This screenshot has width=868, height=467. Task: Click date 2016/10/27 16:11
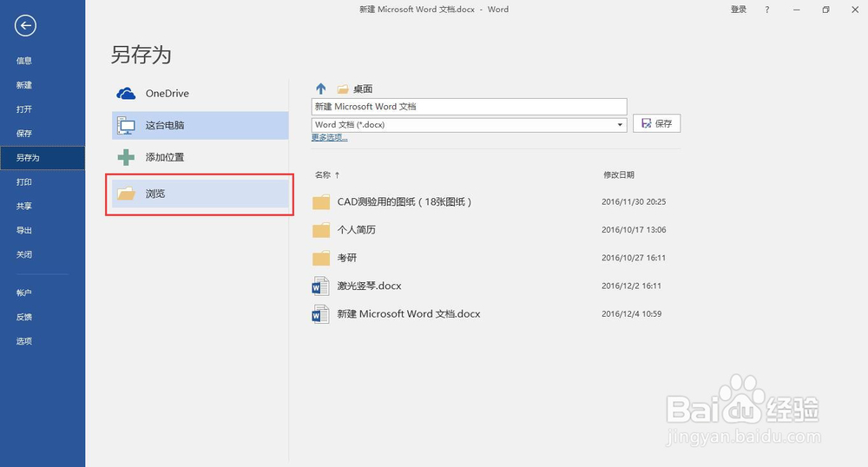coord(634,258)
